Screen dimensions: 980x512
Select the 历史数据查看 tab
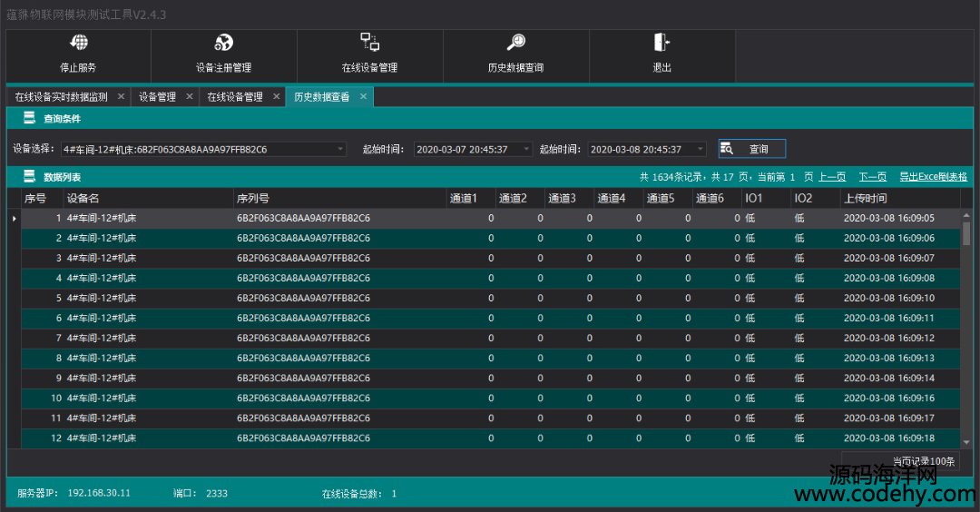pos(322,97)
